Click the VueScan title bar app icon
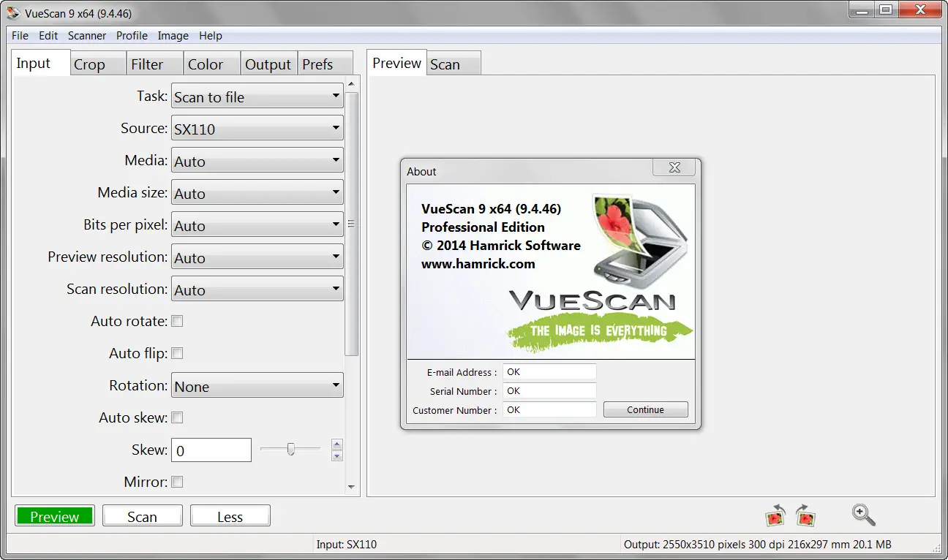The height and width of the screenshot is (560, 948). pyautogui.click(x=13, y=12)
